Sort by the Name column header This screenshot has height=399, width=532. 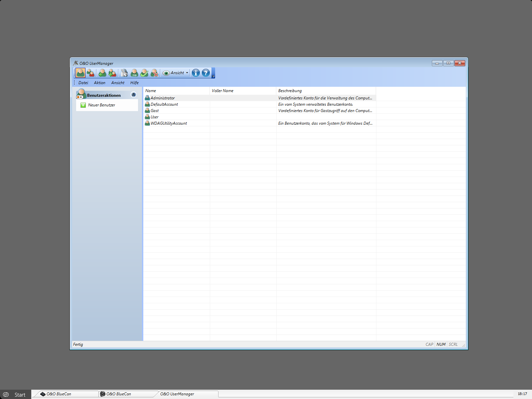(x=177, y=91)
